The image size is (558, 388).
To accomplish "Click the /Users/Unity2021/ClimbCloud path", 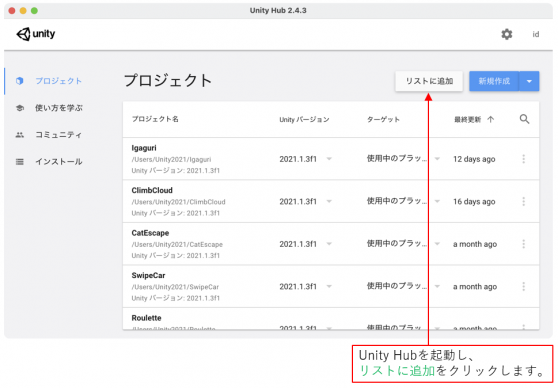I will (x=178, y=202).
